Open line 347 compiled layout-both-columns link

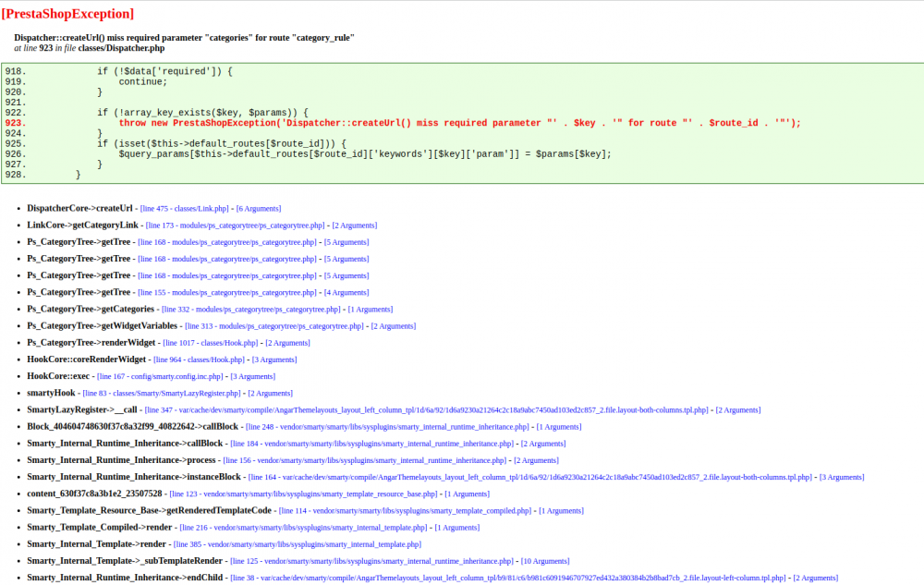[427, 410]
